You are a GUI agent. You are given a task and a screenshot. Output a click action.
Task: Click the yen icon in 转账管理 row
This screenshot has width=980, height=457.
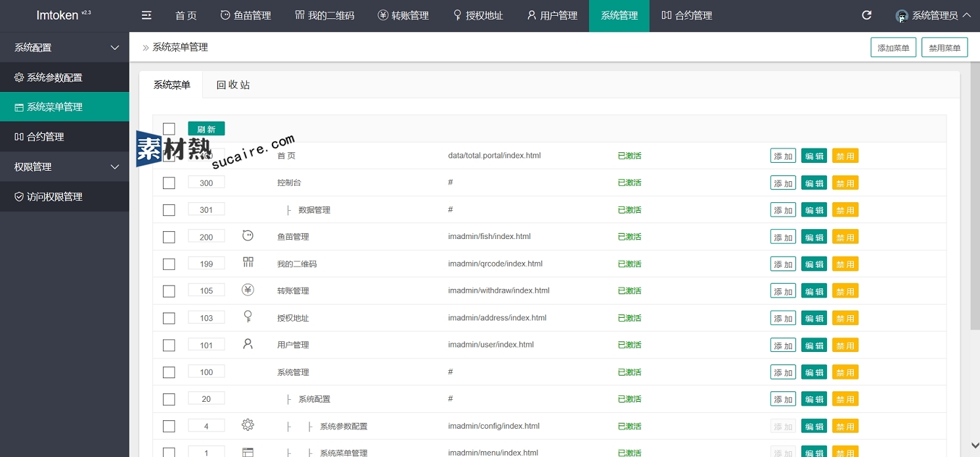pos(248,290)
